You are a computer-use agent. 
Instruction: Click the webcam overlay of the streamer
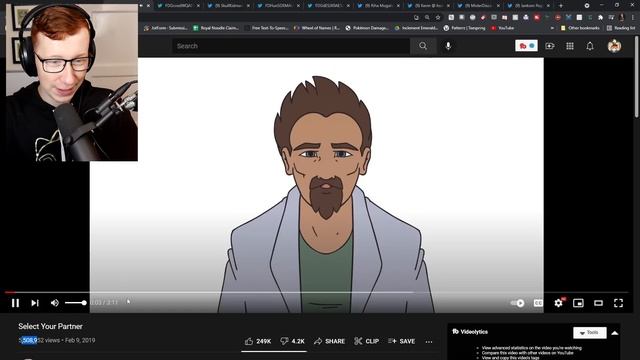(72, 82)
